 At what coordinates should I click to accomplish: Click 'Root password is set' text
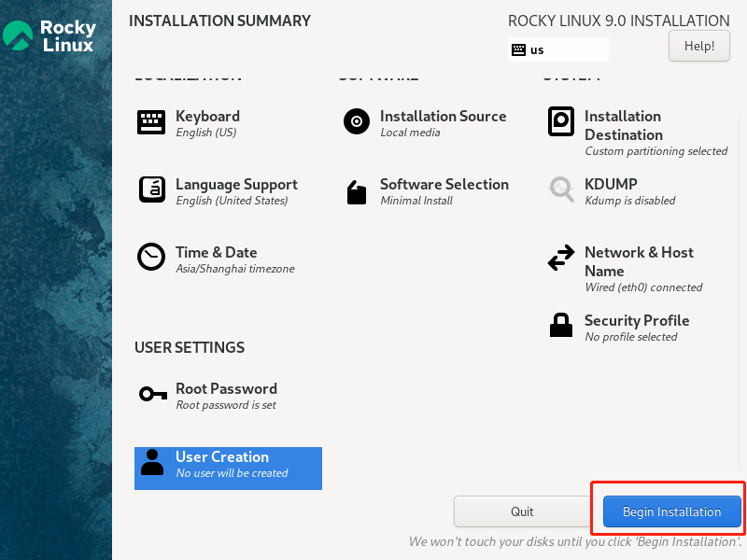tap(226, 405)
